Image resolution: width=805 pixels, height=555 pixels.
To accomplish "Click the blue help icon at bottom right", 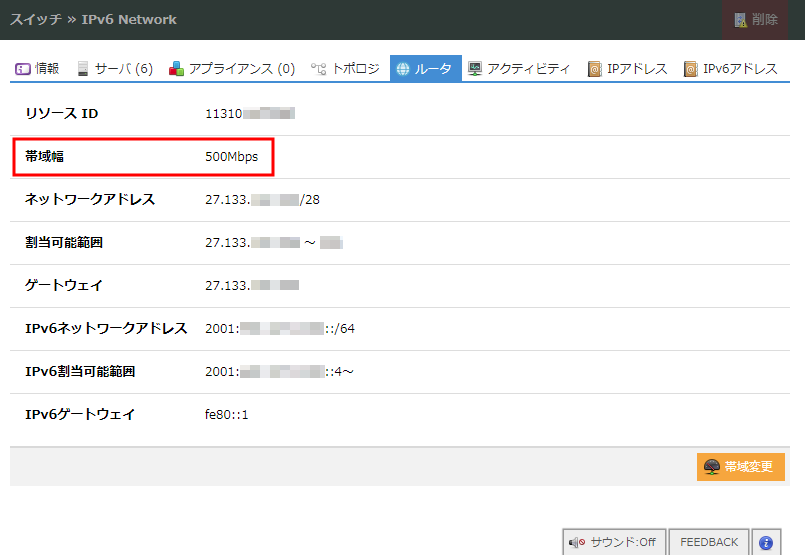I will [x=766, y=542].
